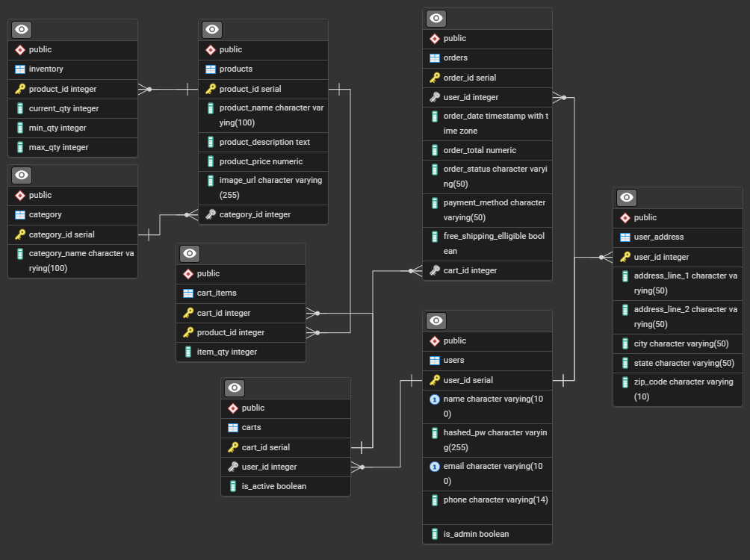Image resolution: width=750 pixels, height=560 pixels.
Task: Select the table icon beside the products name
Action: pos(211,69)
